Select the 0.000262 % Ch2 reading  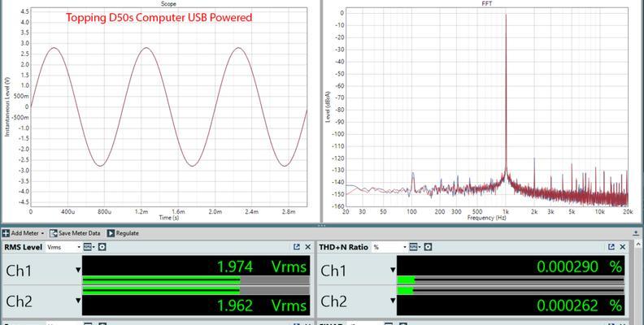coord(580,305)
